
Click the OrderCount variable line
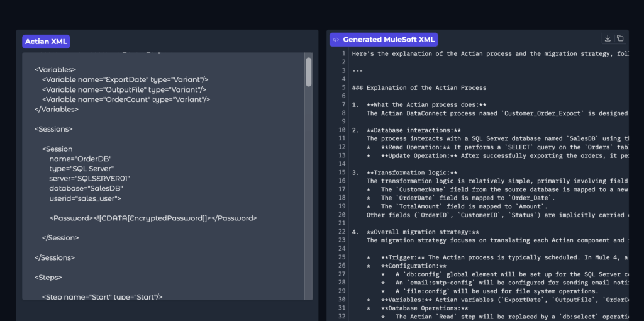[x=126, y=99]
